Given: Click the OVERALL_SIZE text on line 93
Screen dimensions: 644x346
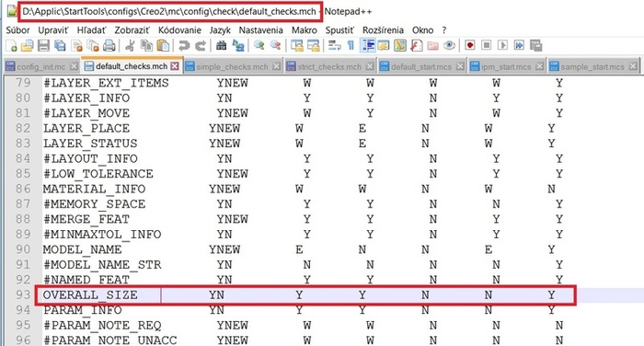Looking at the screenshot, I should point(90,295).
